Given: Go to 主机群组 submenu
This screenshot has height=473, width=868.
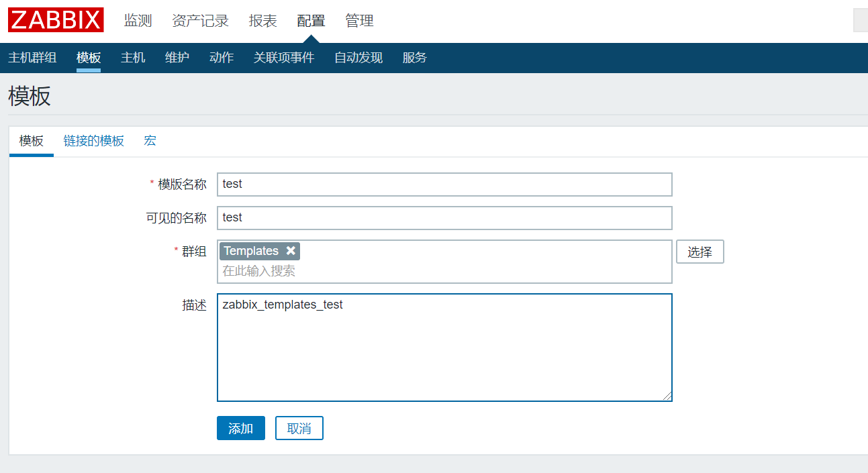Looking at the screenshot, I should click(x=32, y=58).
